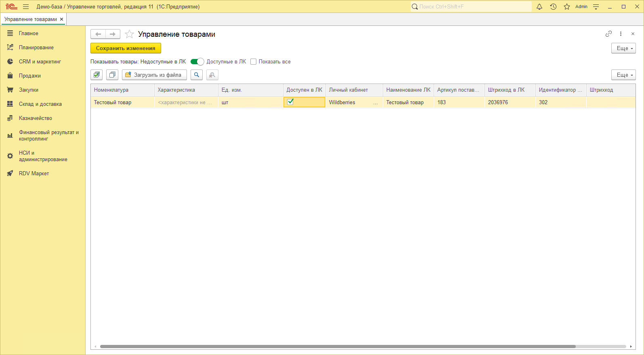Click the scrollbar left arrow
The image size is (644, 355).
click(x=95, y=347)
